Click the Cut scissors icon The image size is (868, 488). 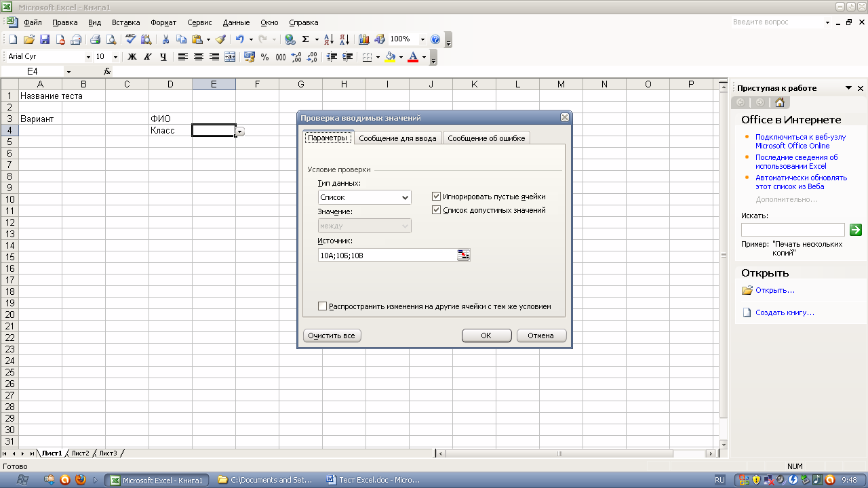[x=165, y=39]
